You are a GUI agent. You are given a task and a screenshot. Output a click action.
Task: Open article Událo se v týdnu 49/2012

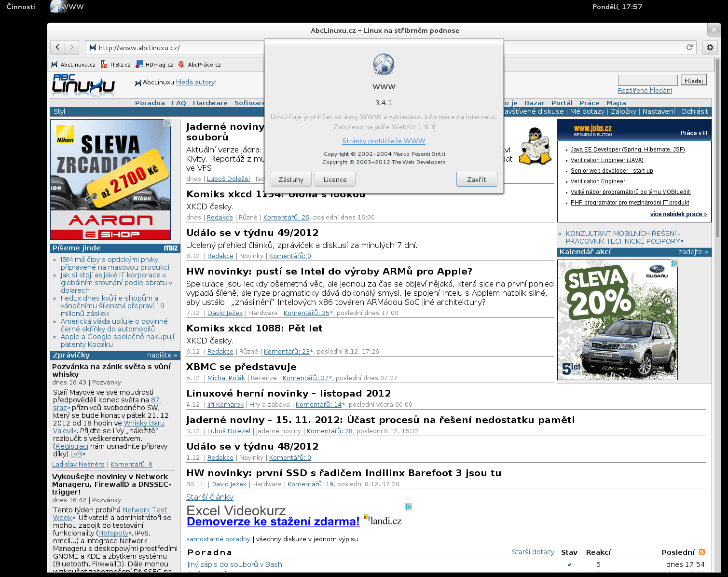[252, 233]
